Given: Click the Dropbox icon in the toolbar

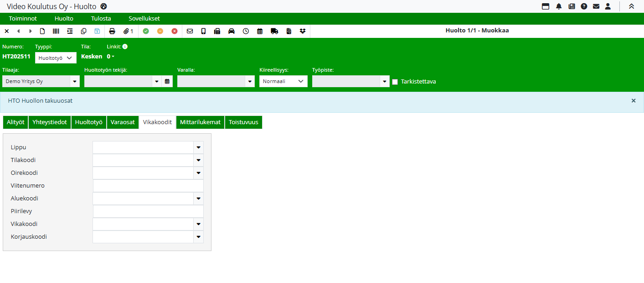Looking at the screenshot, I should click(x=303, y=31).
